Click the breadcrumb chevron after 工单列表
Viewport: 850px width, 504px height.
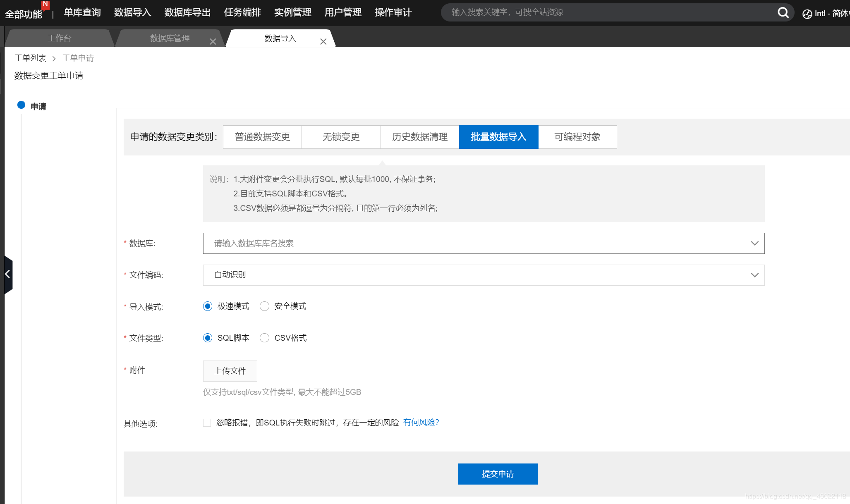click(x=54, y=59)
